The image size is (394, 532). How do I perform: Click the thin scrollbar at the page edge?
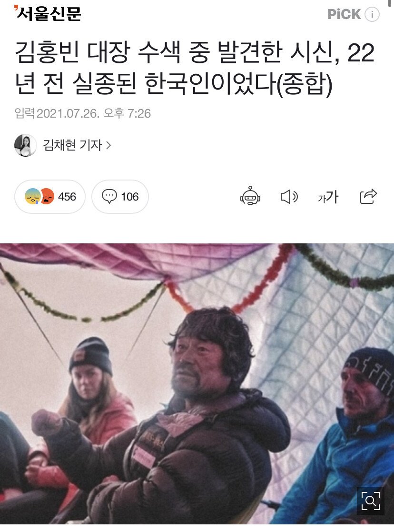390,3
